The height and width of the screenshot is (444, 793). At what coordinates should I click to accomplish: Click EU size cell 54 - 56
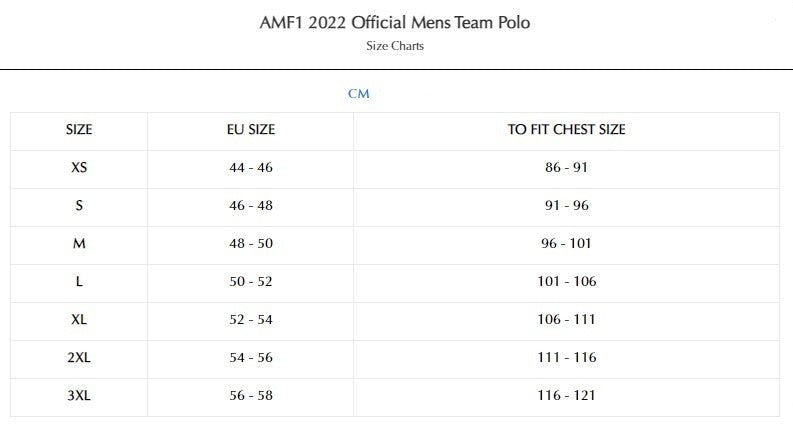[x=251, y=358]
